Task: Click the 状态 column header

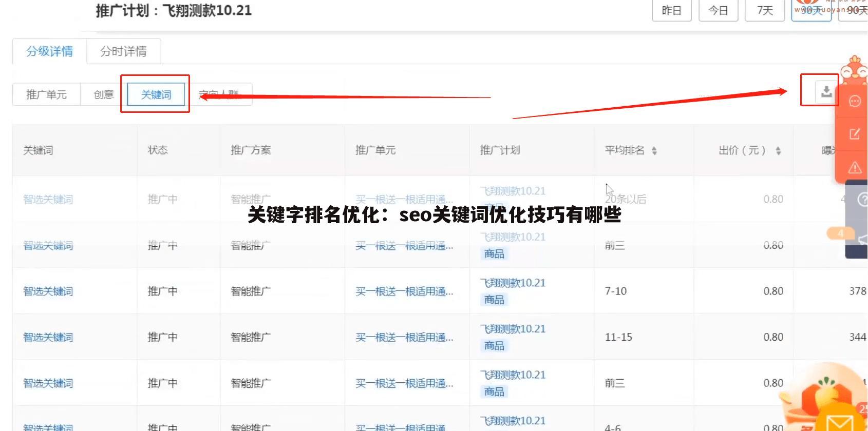Action: pos(158,150)
